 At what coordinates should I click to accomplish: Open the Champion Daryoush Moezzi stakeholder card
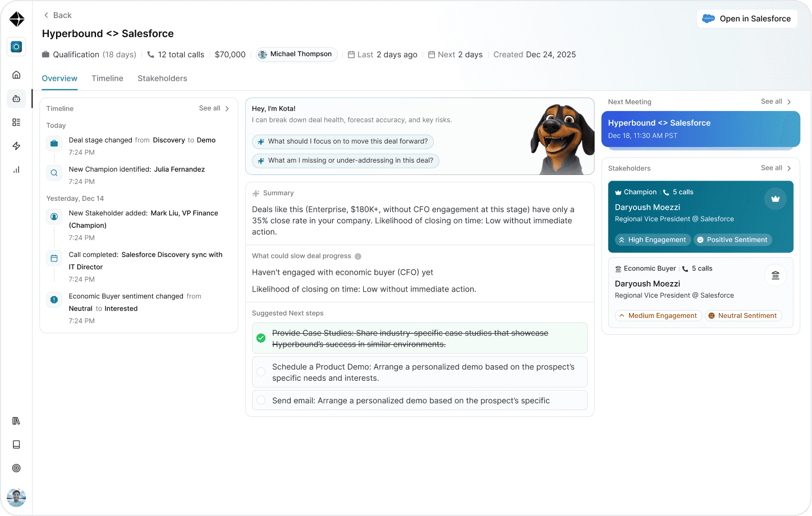[x=700, y=216]
